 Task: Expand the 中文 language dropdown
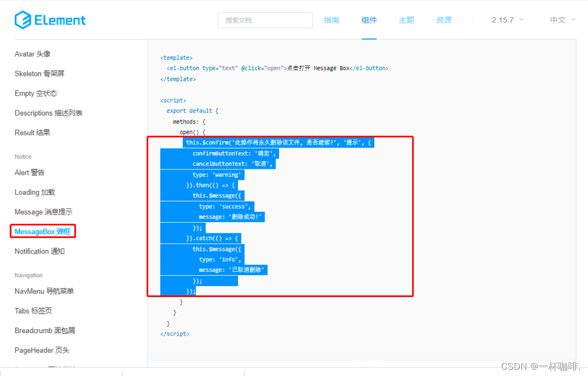(562, 20)
